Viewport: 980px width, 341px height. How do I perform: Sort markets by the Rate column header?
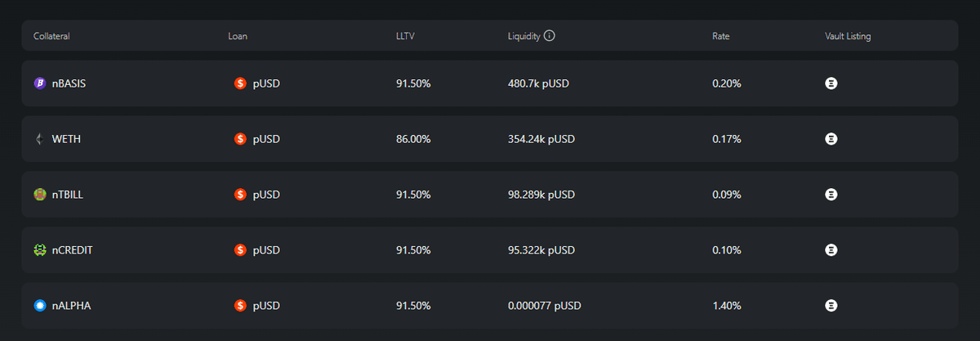click(720, 36)
